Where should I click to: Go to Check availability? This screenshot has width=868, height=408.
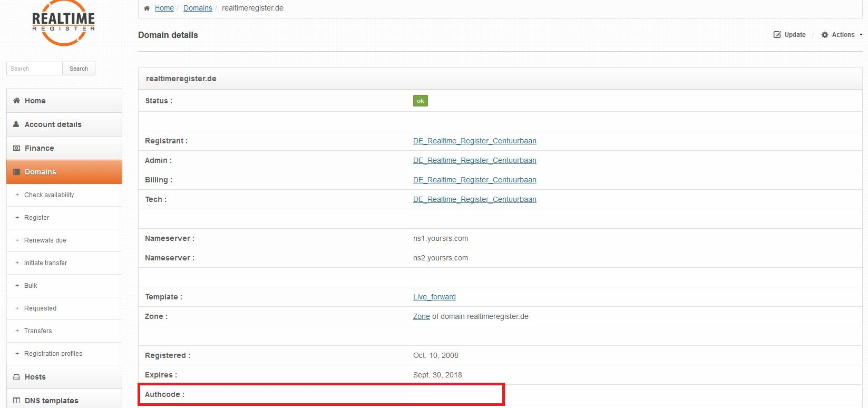pos(49,195)
